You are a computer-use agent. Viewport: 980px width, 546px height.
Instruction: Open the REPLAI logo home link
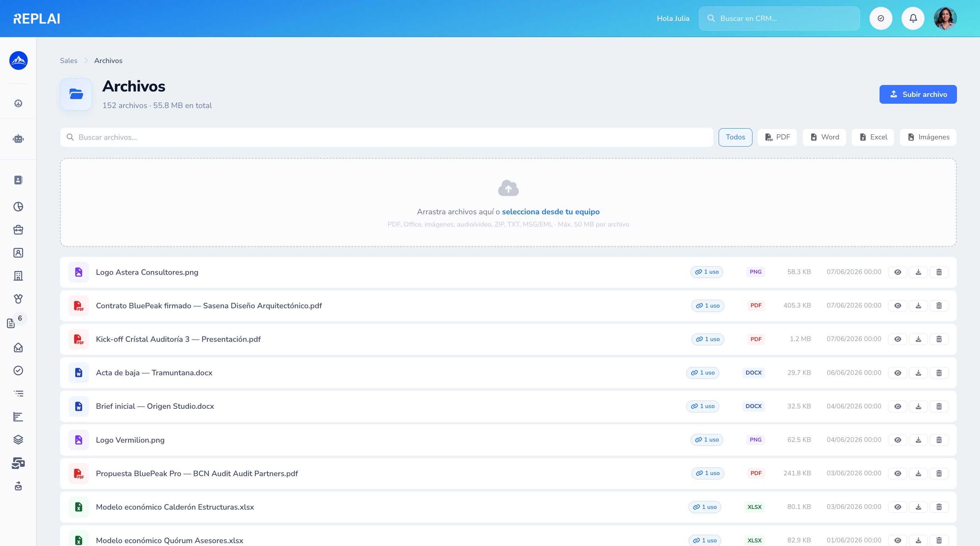pos(36,18)
